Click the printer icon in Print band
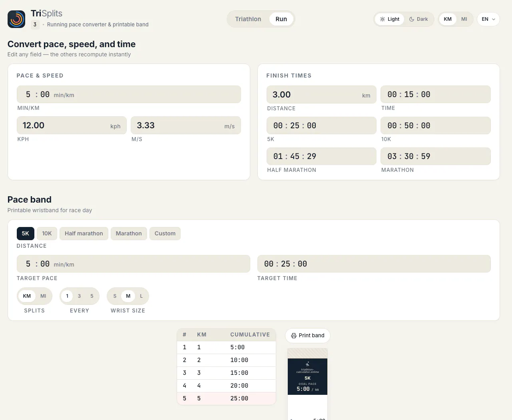The image size is (512, 420). [294, 336]
